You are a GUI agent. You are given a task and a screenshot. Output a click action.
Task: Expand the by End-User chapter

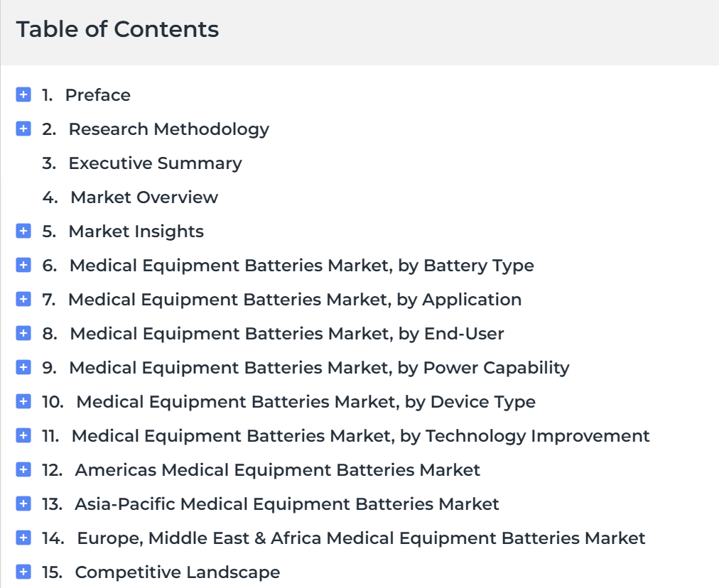pos(23,333)
